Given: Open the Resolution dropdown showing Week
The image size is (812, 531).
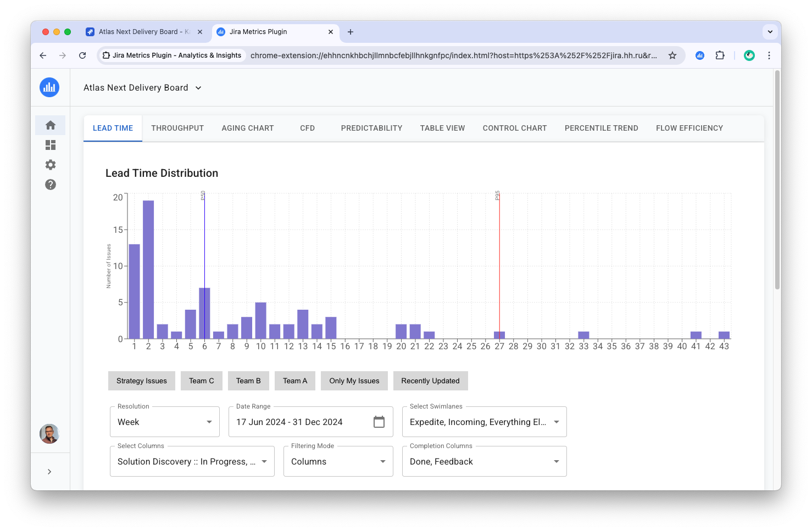Looking at the screenshot, I should click(x=165, y=422).
